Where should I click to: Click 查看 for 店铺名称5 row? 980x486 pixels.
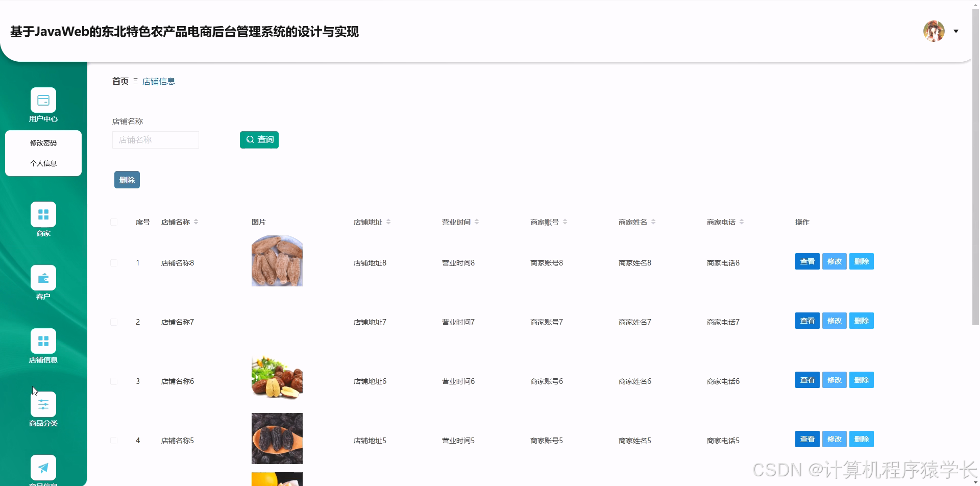click(x=807, y=439)
